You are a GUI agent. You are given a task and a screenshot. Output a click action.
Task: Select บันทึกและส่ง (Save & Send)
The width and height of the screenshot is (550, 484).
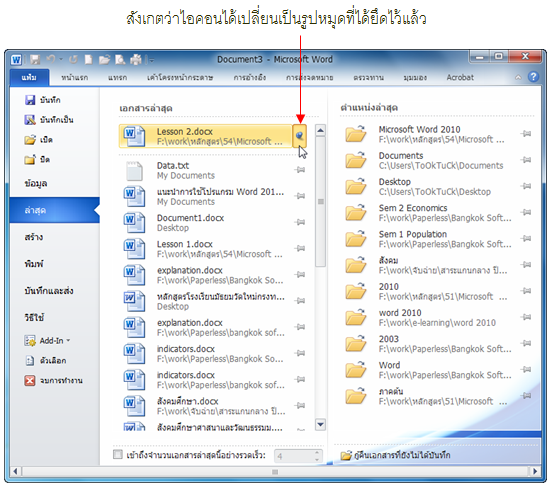click(x=49, y=291)
